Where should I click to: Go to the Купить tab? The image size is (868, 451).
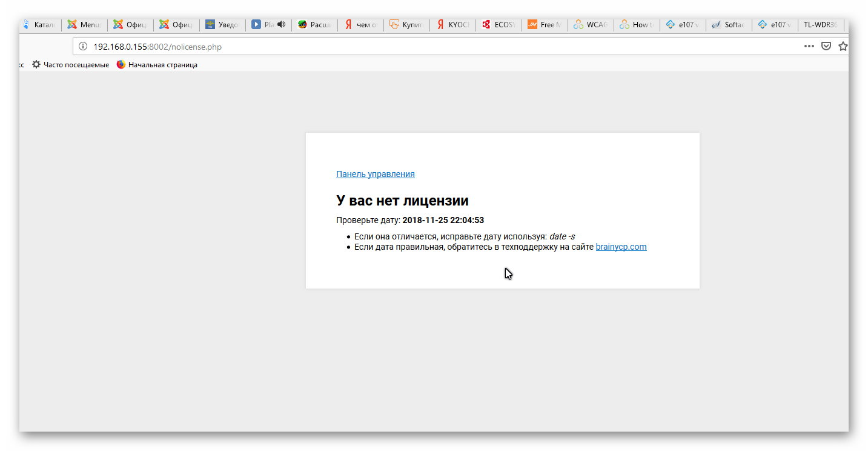(x=408, y=25)
